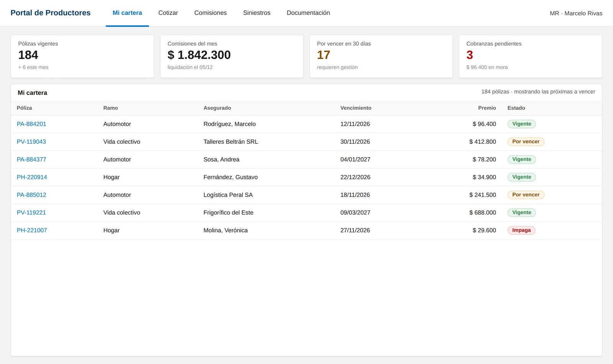Switch to the Cotizar tab

coord(168,13)
